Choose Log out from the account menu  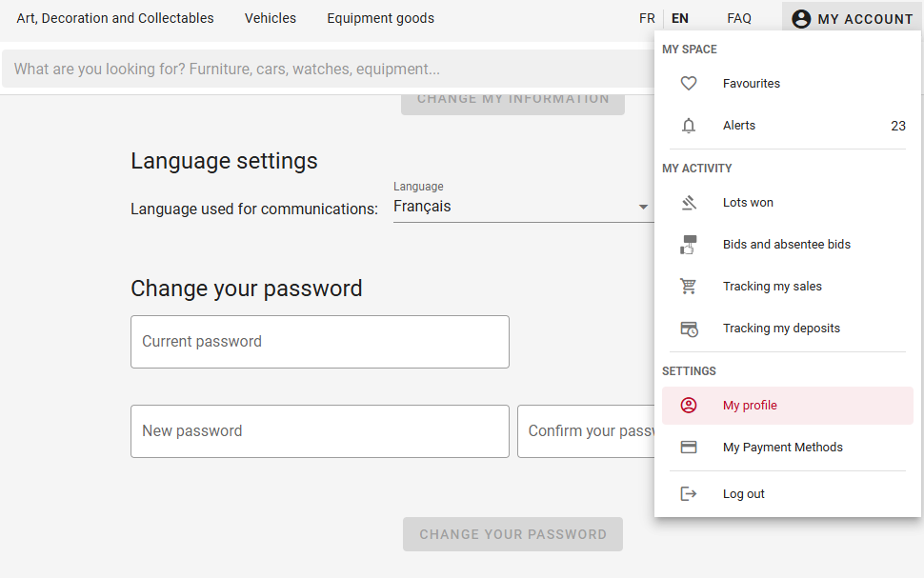[787, 494]
